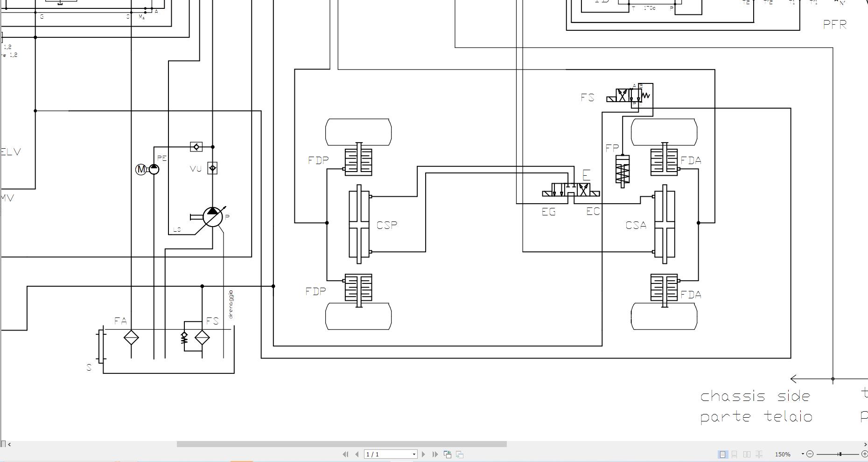Click the horizontal scrollbar thumb
This screenshot has height=462, width=868.
point(342,444)
